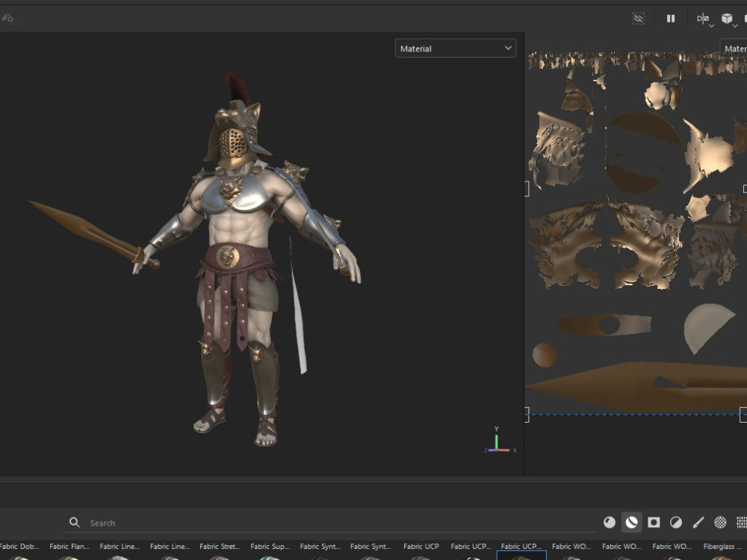Screen dimensions: 747x560
Task: Filter assets by Materials sphere icon
Action: (610, 523)
